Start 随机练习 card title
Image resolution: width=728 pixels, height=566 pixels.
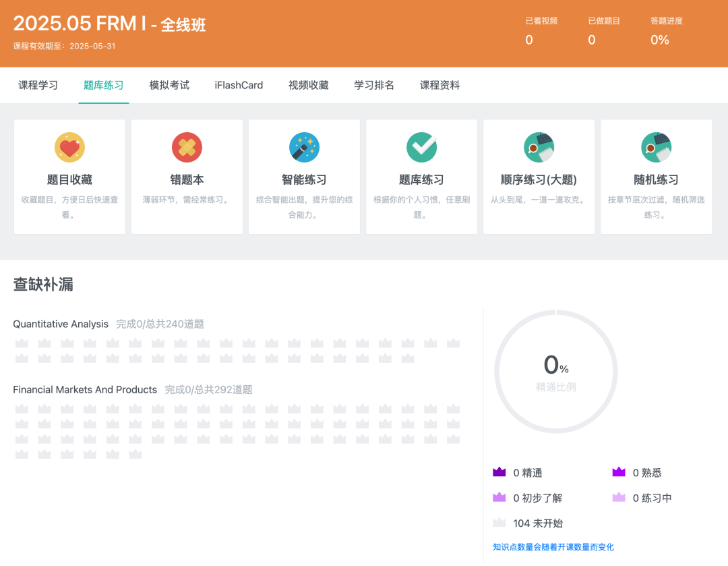tap(656, 179)
